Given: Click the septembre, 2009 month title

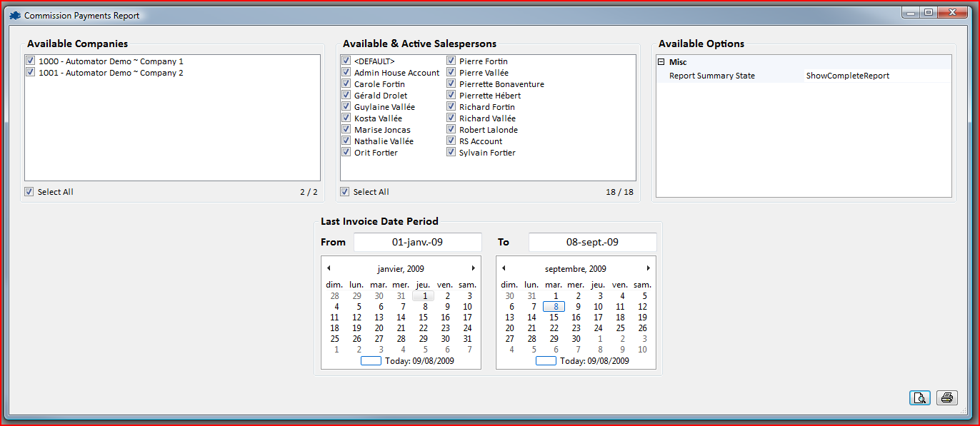Looking at the screenshot, I should 575,269.
